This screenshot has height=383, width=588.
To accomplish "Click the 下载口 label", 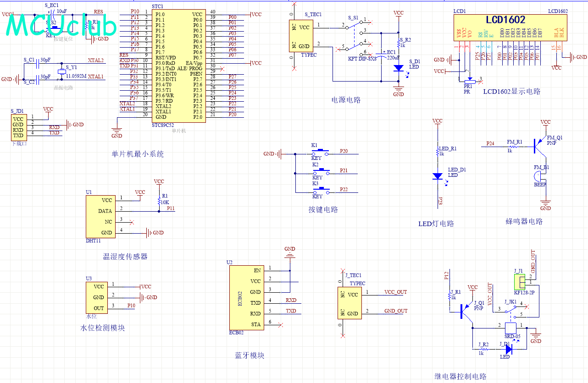I will point(18,143).
